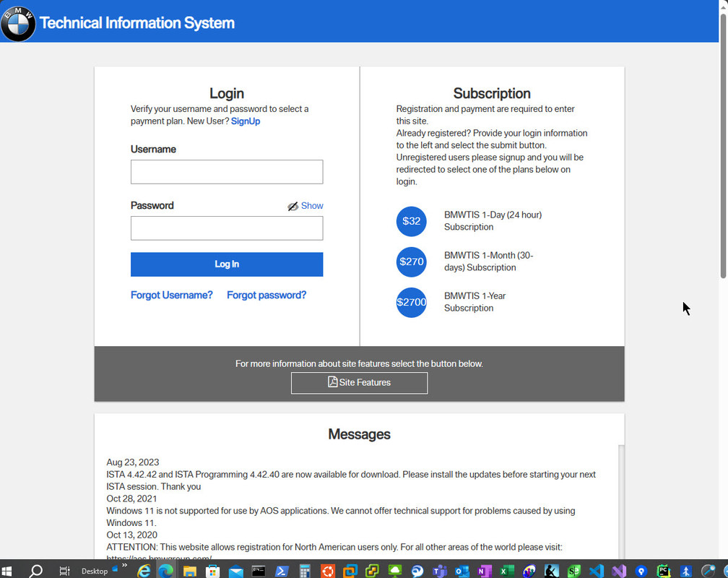Open Sourcetree from the taskbar
The height and width of the screenshot is (578, 728).
pyautogui.click(x=641, y=571)
